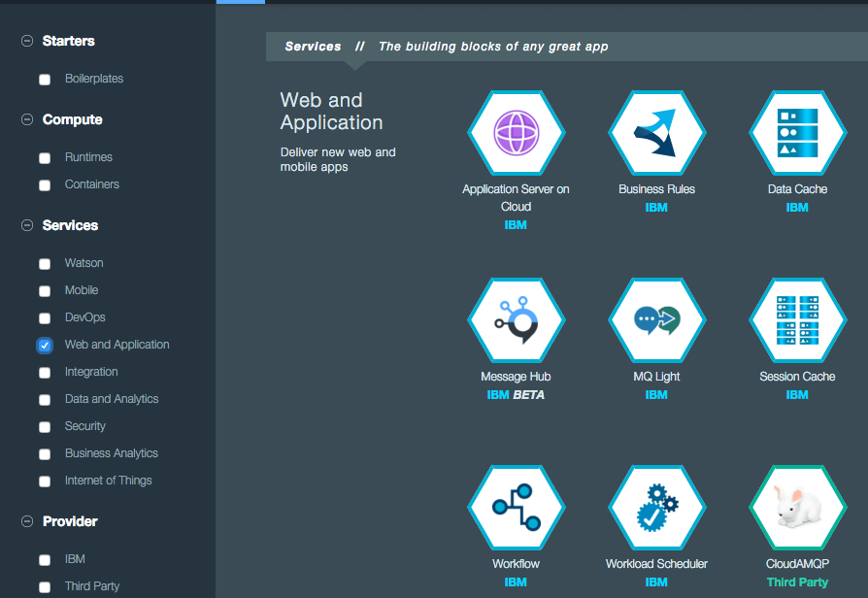Collapse the Provider section
The image size is (868, 598).
point(26,521)
